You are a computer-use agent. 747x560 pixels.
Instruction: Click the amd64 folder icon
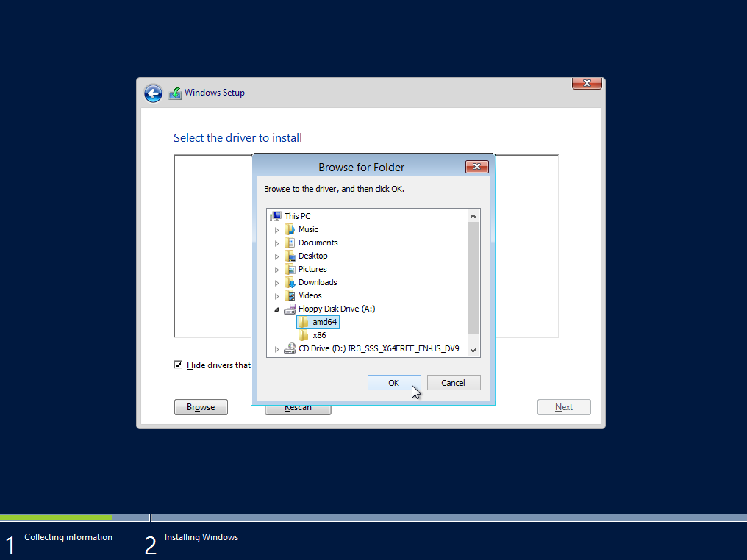304,323
